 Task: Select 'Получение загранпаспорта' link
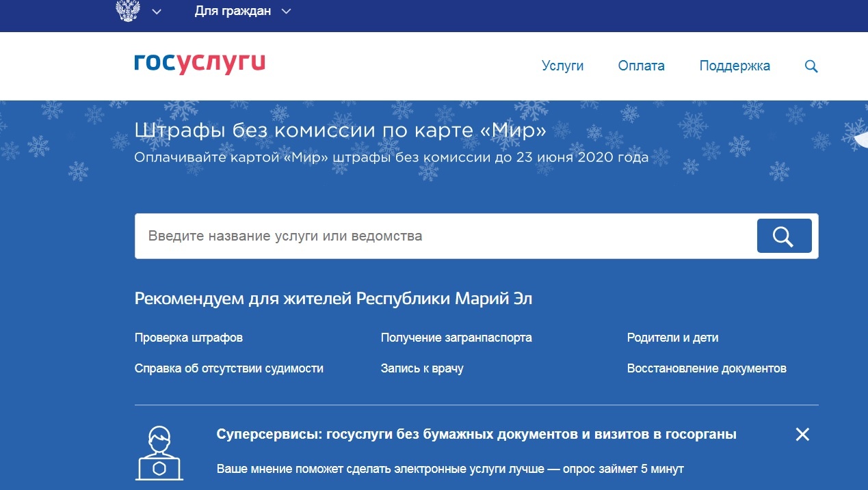point(456,338)
